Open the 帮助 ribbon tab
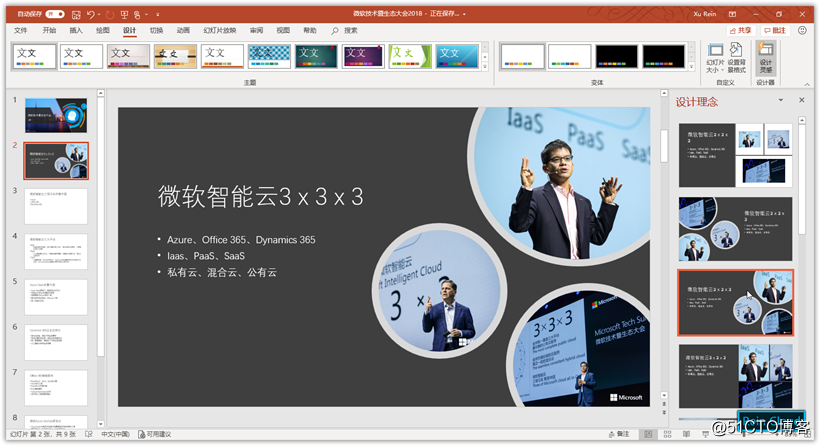 pyautogui.click(x=310, y=30)
